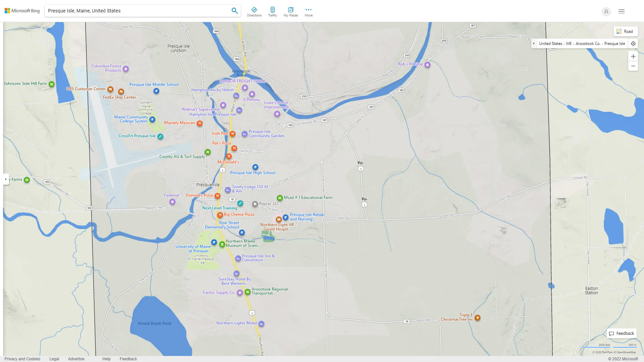This screenshot has height=362, width=644.
Task: Open the hamburger settings menu
Action: 621,11
